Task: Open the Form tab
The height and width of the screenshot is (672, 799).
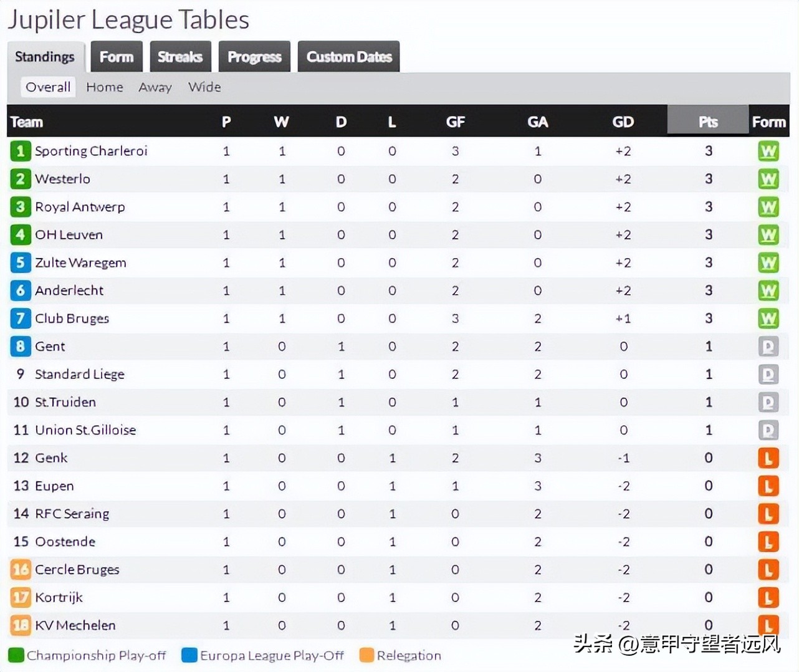Action: point(117,57)
